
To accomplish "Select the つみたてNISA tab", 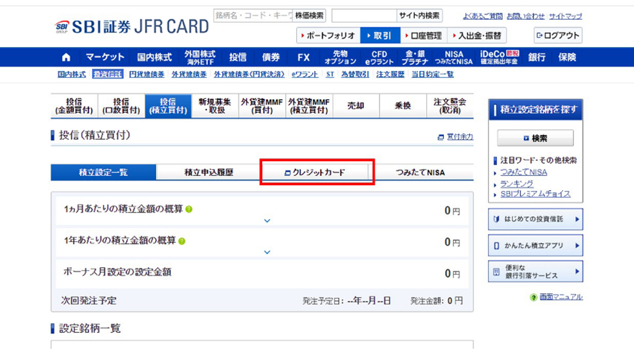I will [x=420, y=173].
